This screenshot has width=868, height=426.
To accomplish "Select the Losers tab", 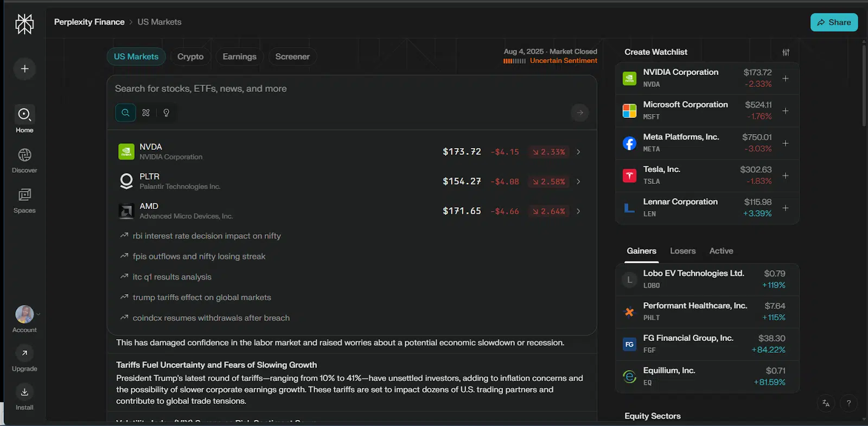I will point(682,251).
